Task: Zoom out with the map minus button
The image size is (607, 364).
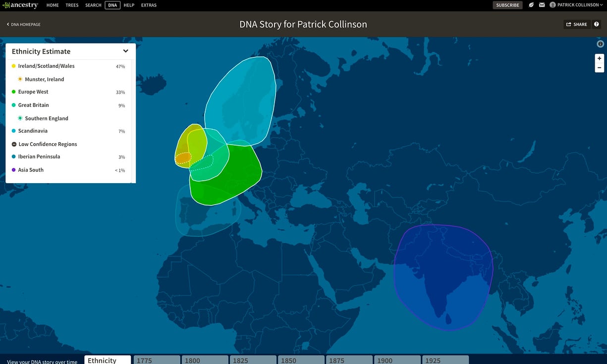Action: point(599,67)
